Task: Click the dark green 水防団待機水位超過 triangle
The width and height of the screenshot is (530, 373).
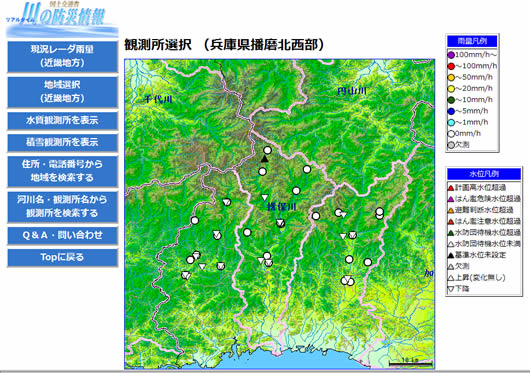Action: click(x=451, y=232)
